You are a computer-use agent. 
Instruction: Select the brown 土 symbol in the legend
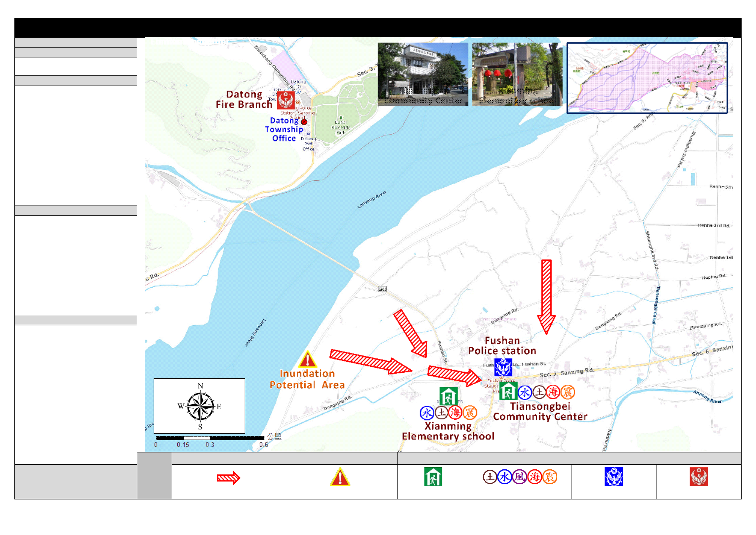490,477
